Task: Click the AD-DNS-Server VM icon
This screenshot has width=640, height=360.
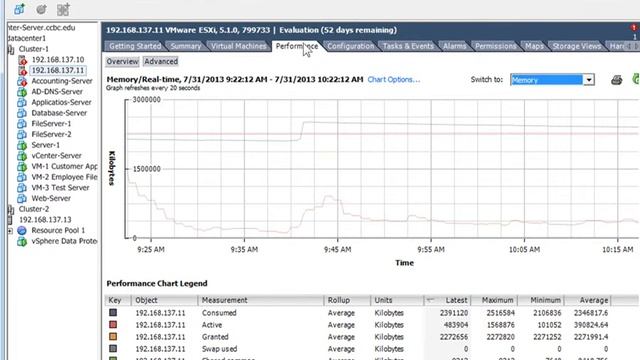Action: pyautogui.click(x=22, y=92)
